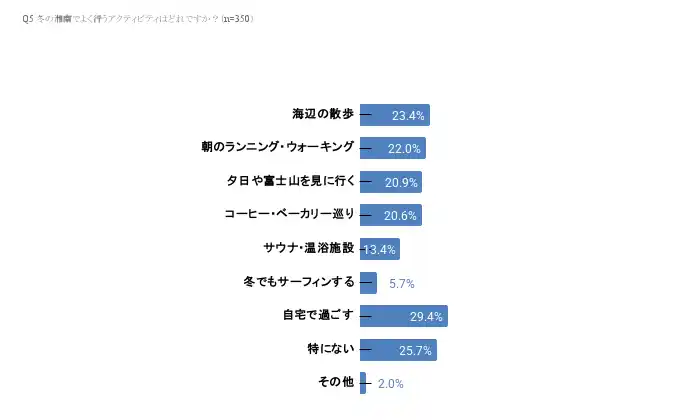Click the 特にない category label
The width and height of the screenshot is (700, 420).
pos(330,349)
